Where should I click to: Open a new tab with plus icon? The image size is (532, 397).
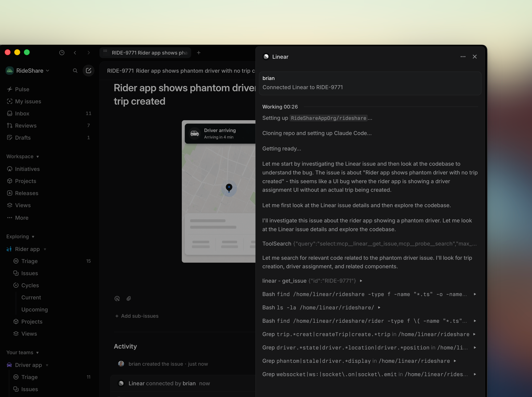(x=199, y=53)
